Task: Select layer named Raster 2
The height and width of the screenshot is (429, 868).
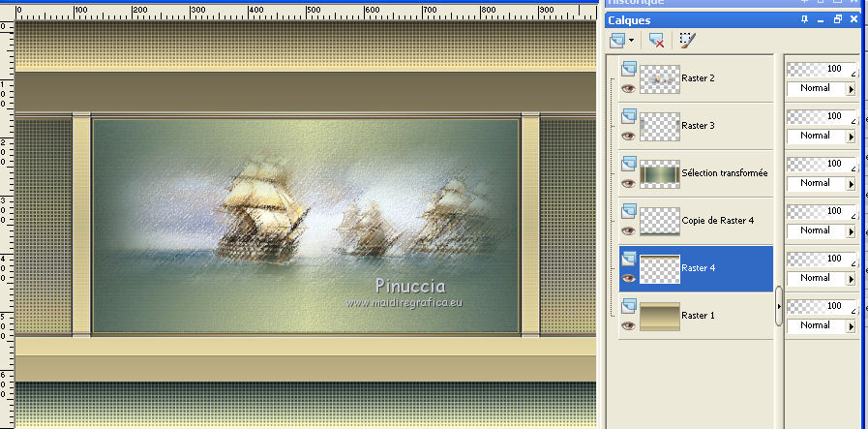Action: click(x=698, y=78)
